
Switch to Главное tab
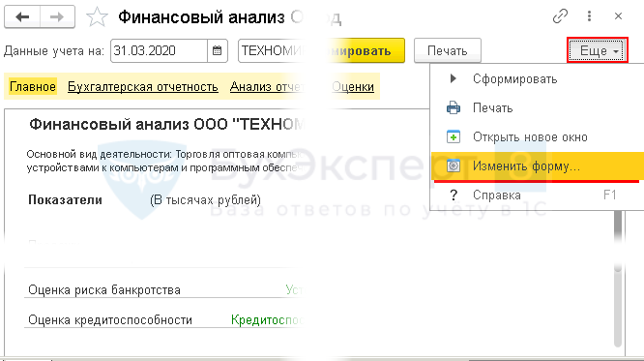click(33, 87)
